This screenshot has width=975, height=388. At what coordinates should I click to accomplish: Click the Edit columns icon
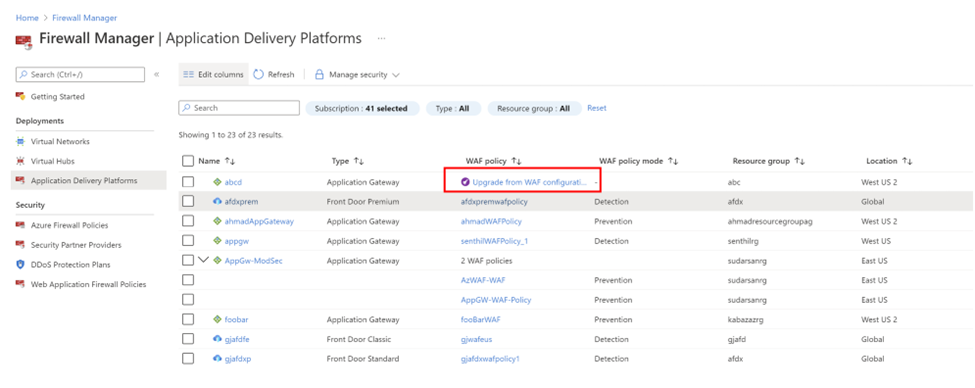pos(188,75)
